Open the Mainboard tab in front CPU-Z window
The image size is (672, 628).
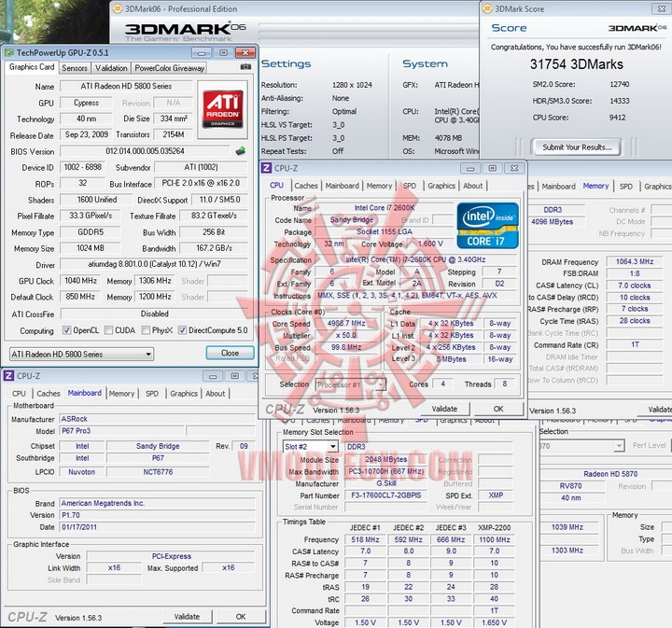[342, 186]
